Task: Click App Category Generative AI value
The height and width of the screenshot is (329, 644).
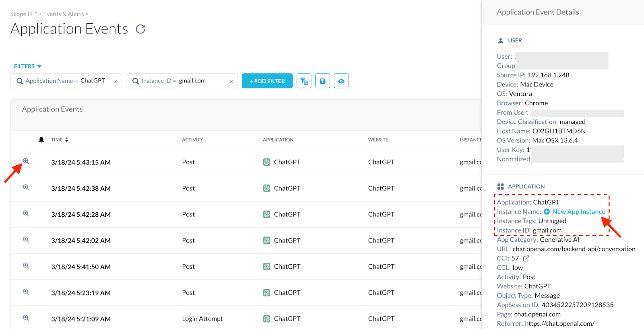Action: click(559, 239)
